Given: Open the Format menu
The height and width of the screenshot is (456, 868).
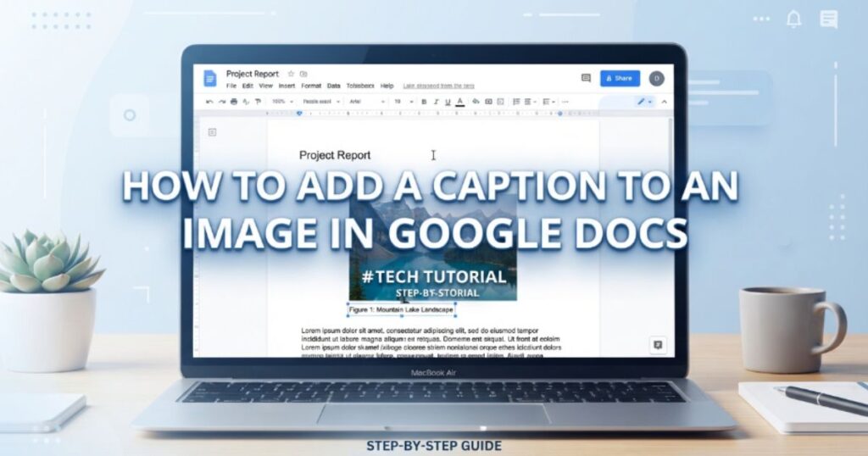Looking at the screenshot, I should [x=311, y=86].
